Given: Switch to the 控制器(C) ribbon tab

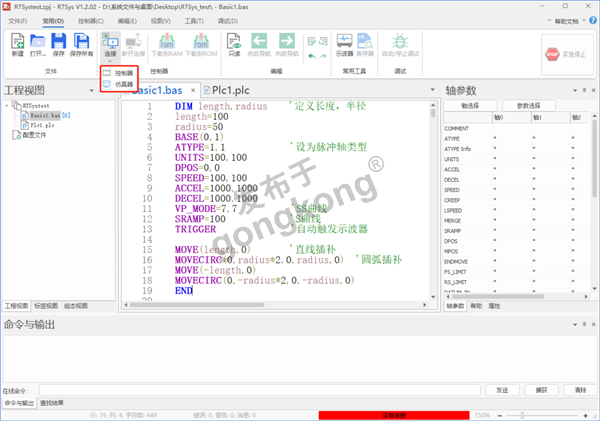Looking at the screenshot, I should tap(91, 21).
